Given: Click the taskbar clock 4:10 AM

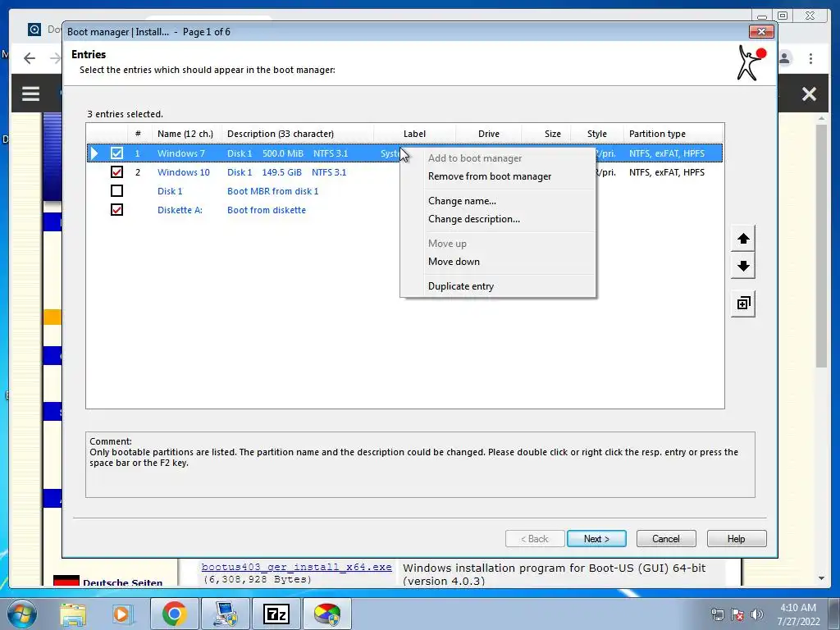Looking at the screenshot, I should click(x=798, y=608).
